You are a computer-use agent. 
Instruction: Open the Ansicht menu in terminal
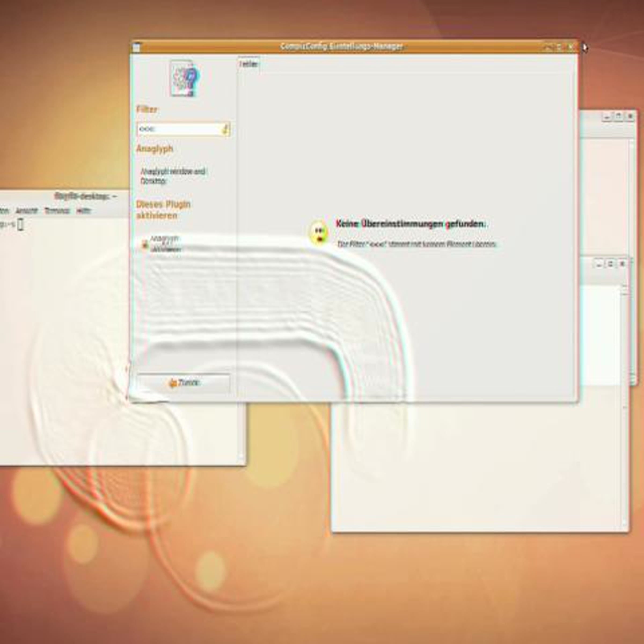click(x=27, y=211)
